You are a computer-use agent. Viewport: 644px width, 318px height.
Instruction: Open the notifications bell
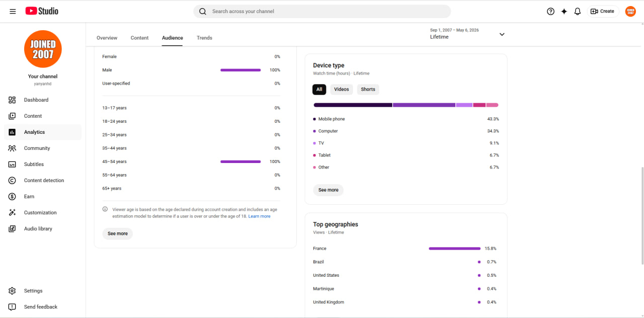[x=578, y=11]
